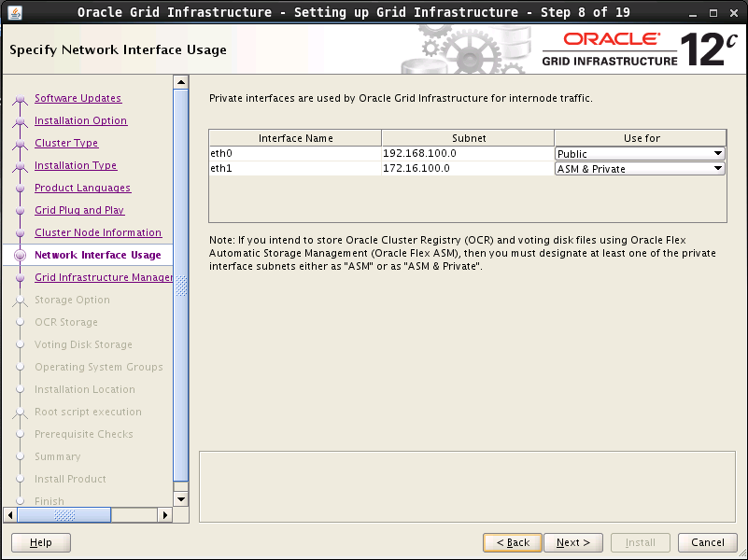Click the Interface Name column header
This screenshot has width=748, height=560.
tap(295, 138)
